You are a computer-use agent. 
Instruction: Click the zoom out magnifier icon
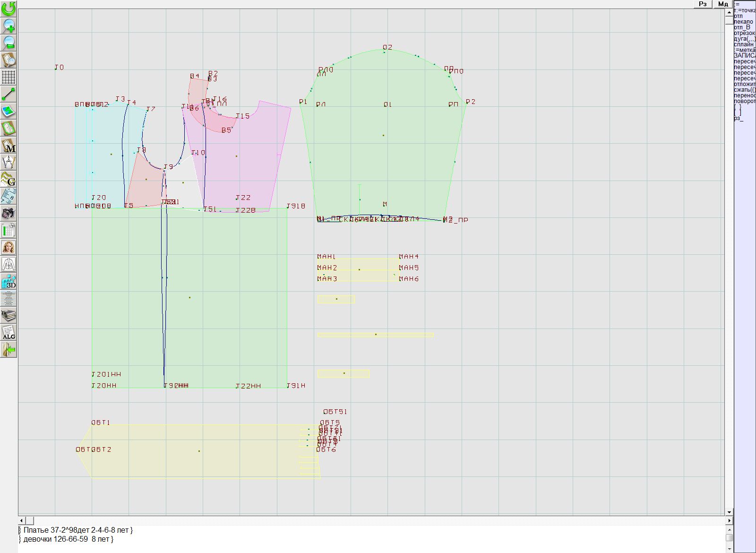click(x=9, y=43)
